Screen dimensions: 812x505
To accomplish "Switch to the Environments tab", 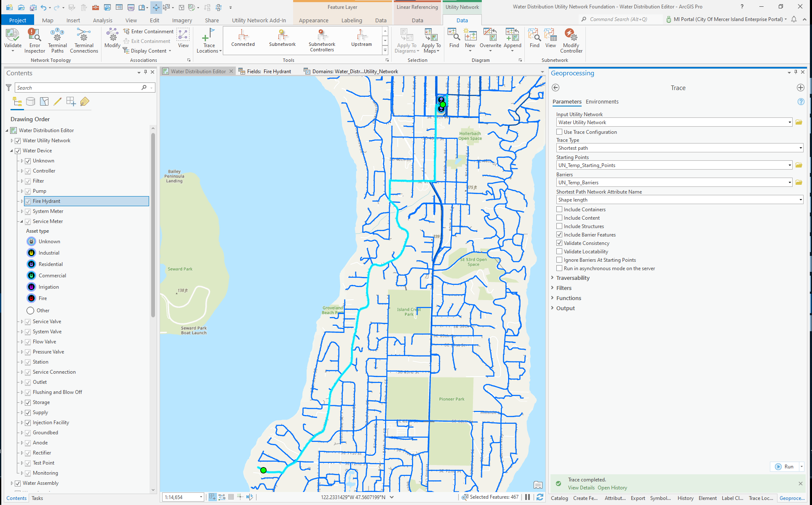I will point(602,101).
